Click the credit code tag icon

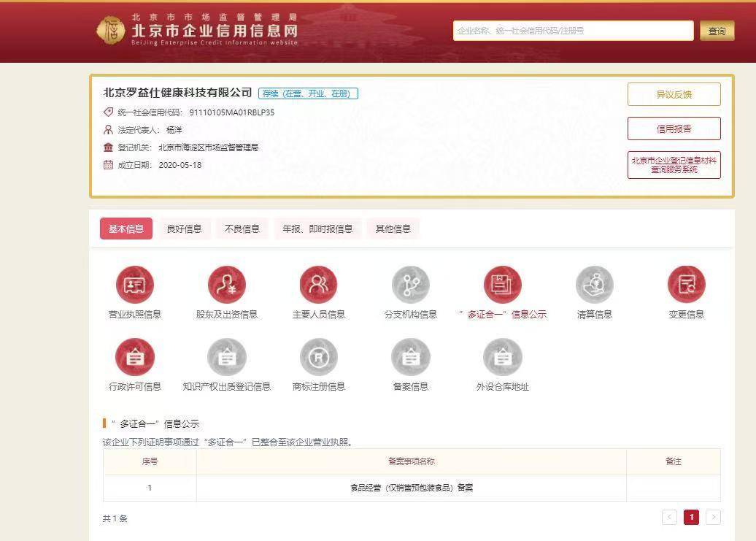coord(108,112)
